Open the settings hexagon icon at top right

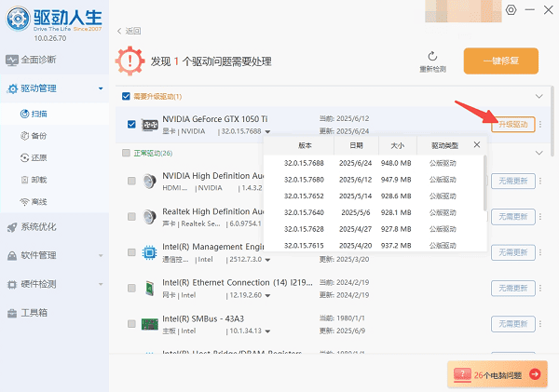[511, 9]
